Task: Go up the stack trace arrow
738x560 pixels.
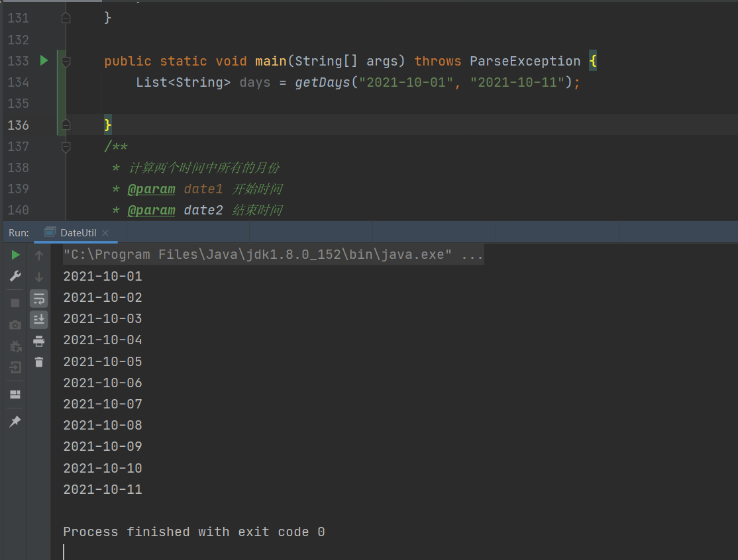Action: pyautogui.click(x=39, y=256)
